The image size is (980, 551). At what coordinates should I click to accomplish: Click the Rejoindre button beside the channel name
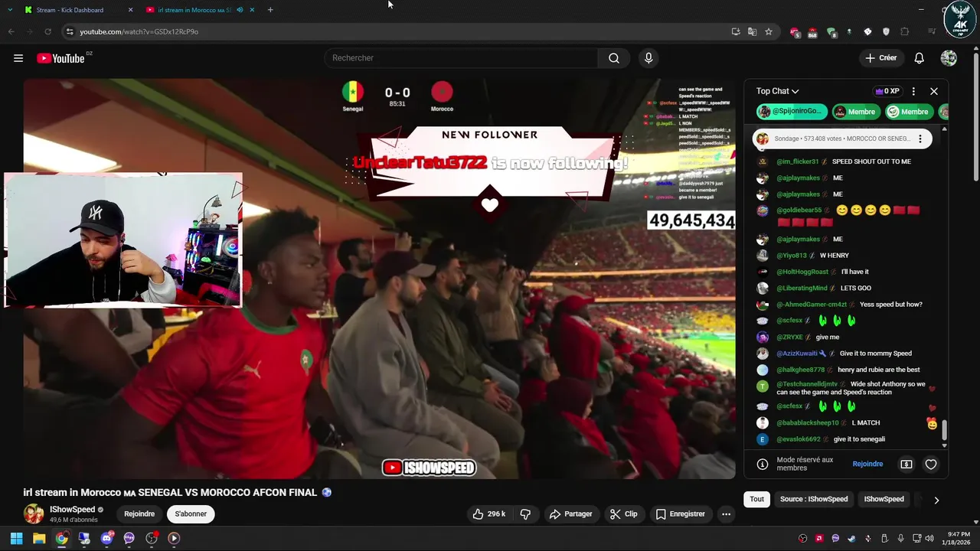pyautogui.click(x=139, y=514)
